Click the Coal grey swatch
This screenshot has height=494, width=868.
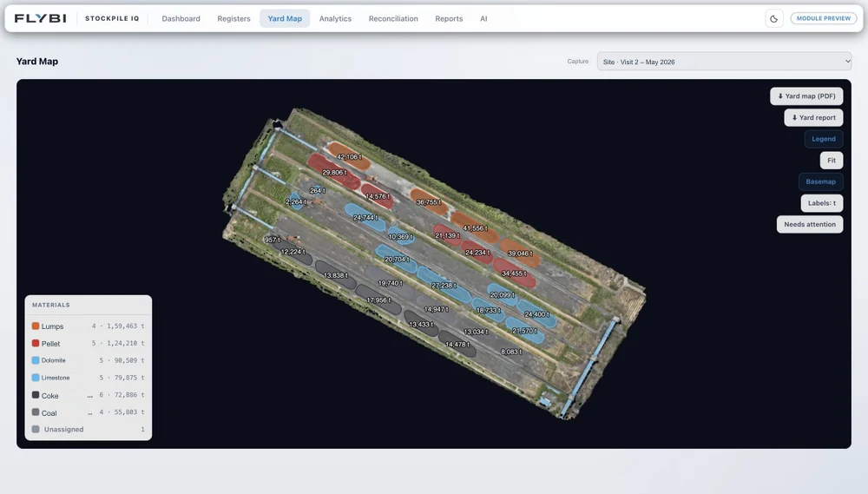tap(36, 412)
